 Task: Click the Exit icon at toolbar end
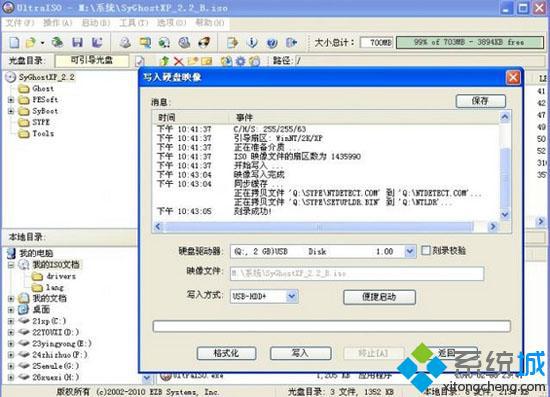click(291, 43)
